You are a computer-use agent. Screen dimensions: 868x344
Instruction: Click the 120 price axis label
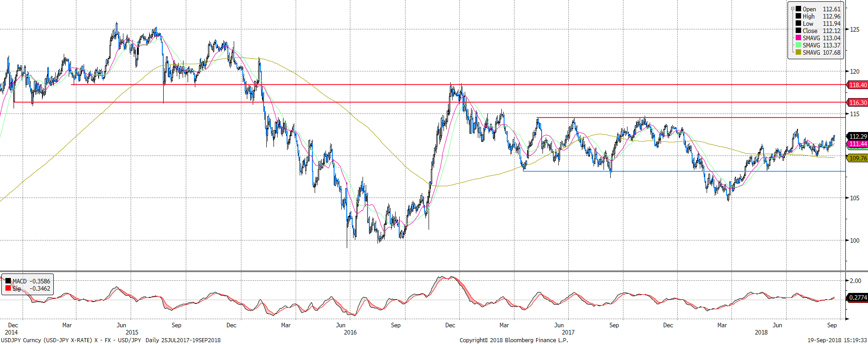click(854, 71)
